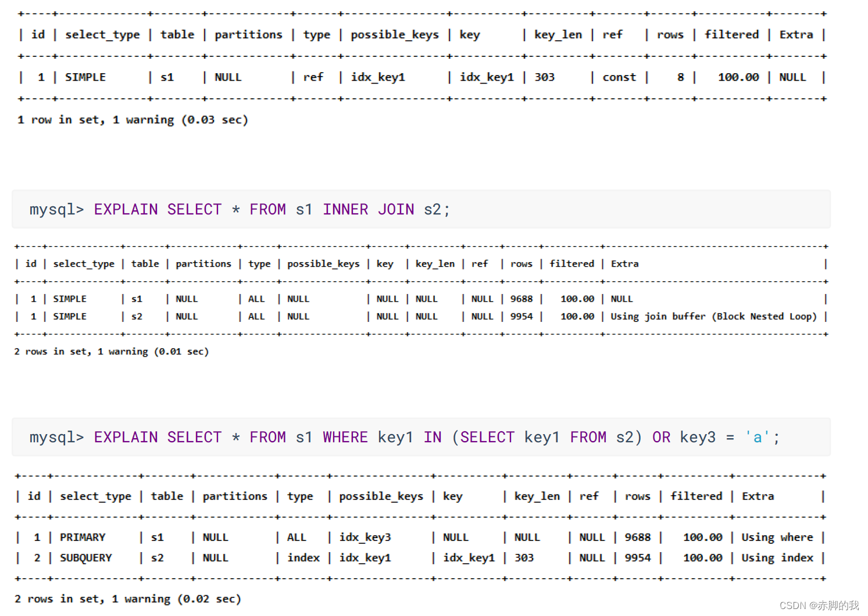The image size is (868, 616).
Task: Click the SIMPLE select_type of s2 in the join result
Action: [x=70, y=316]
